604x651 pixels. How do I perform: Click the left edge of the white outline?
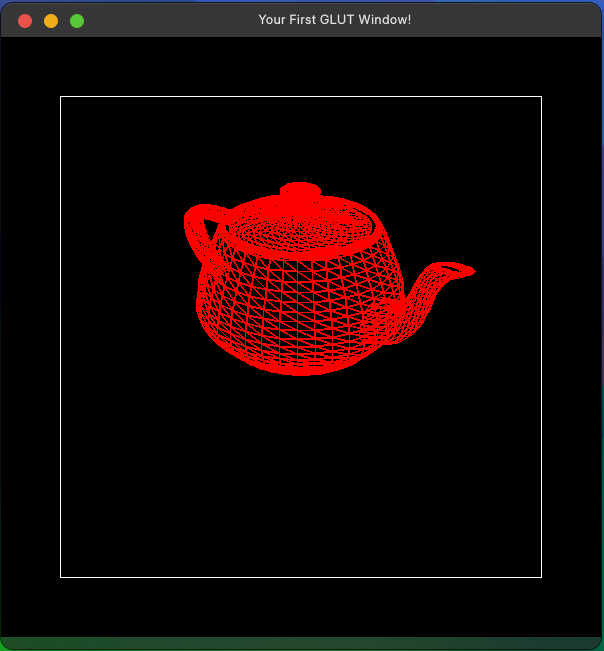pyautogui.click(x=61, y=337)
